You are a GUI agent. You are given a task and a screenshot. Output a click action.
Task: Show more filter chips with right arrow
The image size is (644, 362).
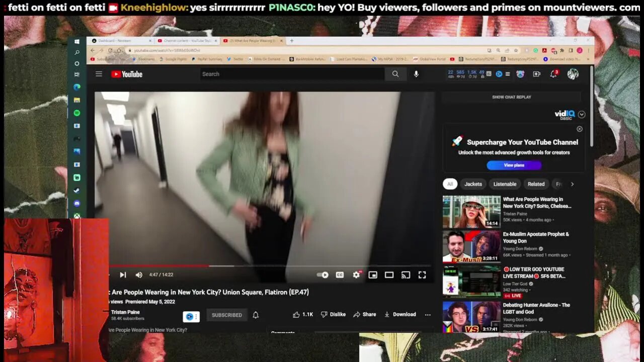click(572, 184)
